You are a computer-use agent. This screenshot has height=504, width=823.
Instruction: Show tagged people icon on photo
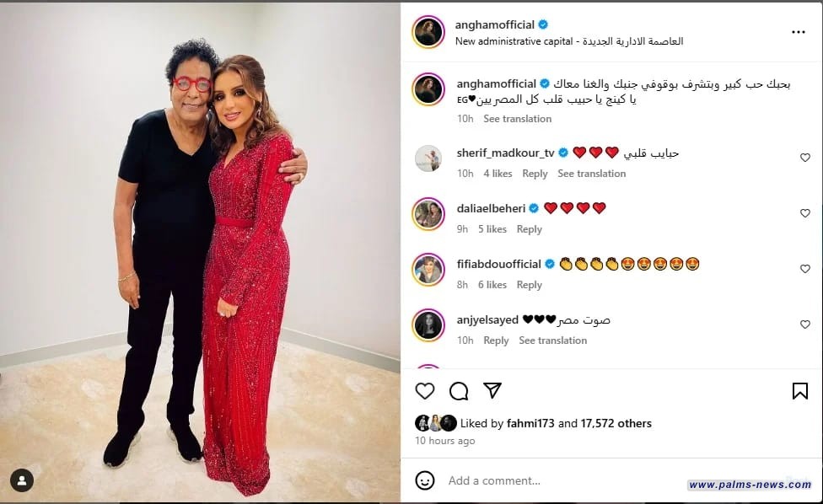click(x=22, y=480)
